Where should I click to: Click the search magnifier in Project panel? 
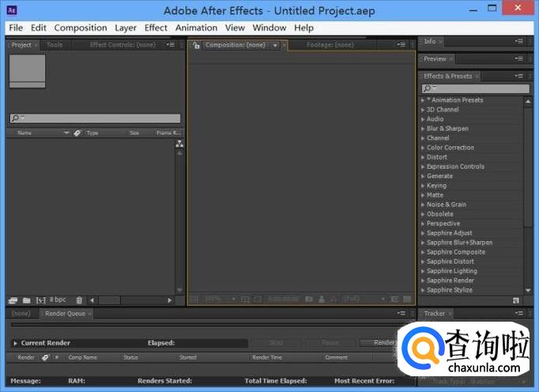click(x=16, y=119)
